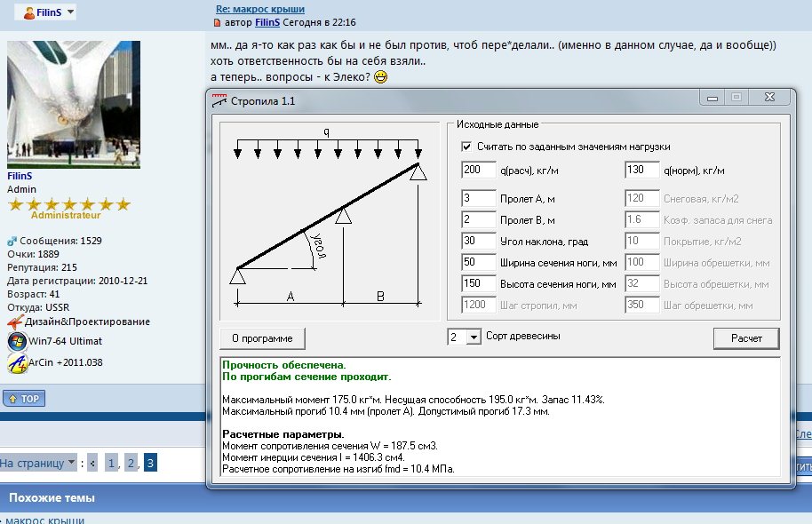Go to forum page 2

click(131, 463)
